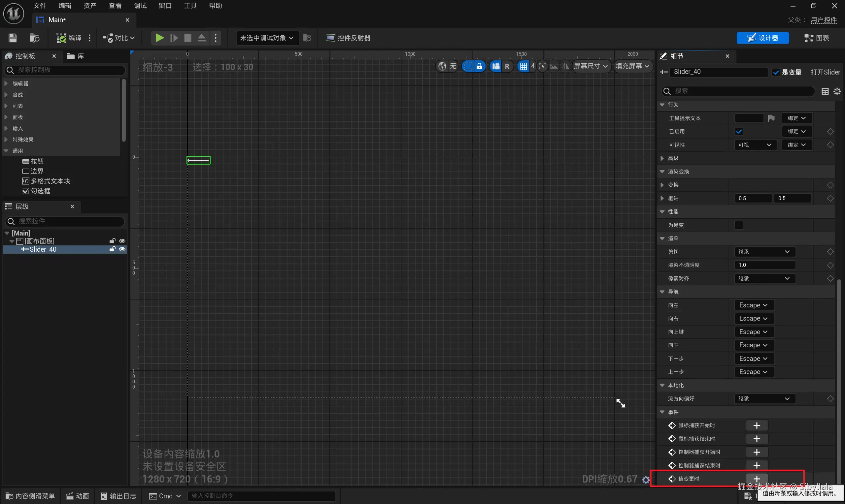Click the details panel settings gear
This screenshot has width=845, height=504.
click(x=837, y=91)
